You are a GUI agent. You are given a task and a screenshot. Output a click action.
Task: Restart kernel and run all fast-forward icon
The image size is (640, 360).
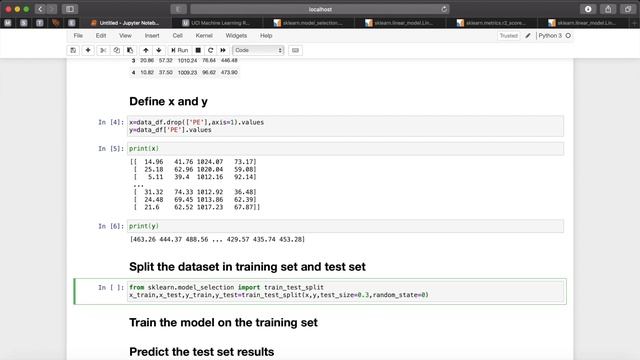coord(223,50)
